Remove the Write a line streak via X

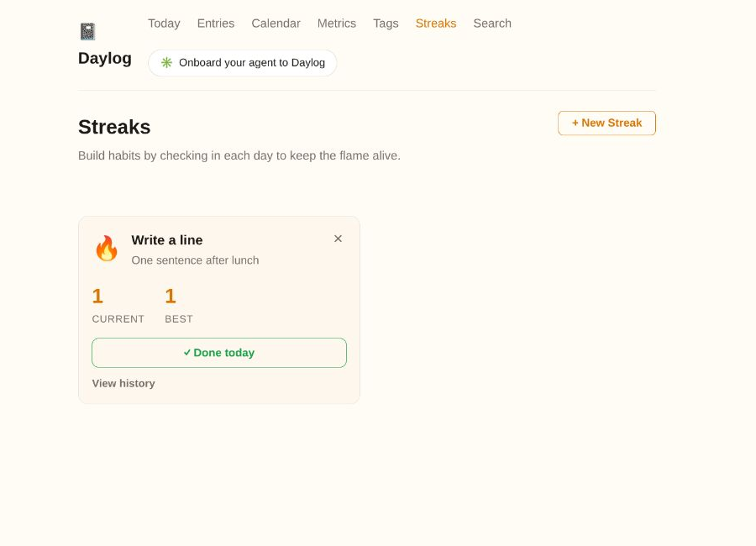[x=338, y=239]
